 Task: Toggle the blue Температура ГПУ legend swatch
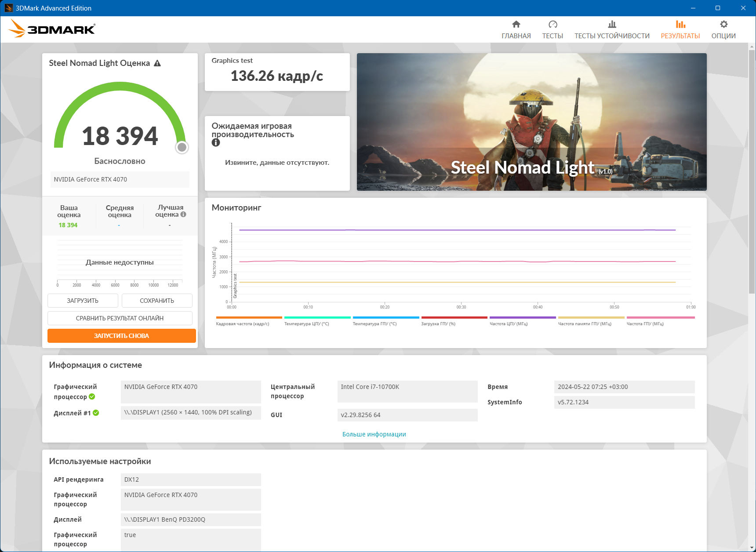click(x=386, y=317)
